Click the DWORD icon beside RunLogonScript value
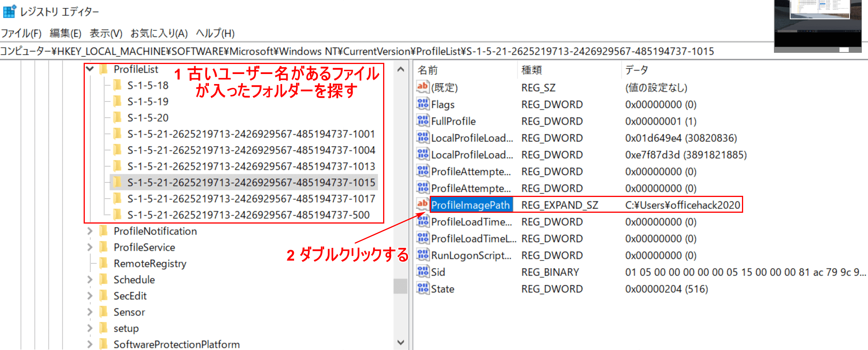 pyautogui.click(x=422, y=255)
